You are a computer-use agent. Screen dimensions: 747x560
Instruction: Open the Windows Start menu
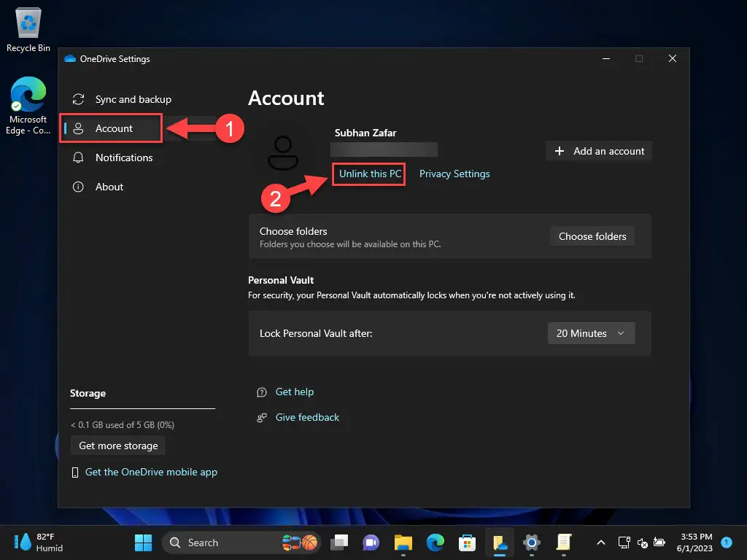[143, 542]
